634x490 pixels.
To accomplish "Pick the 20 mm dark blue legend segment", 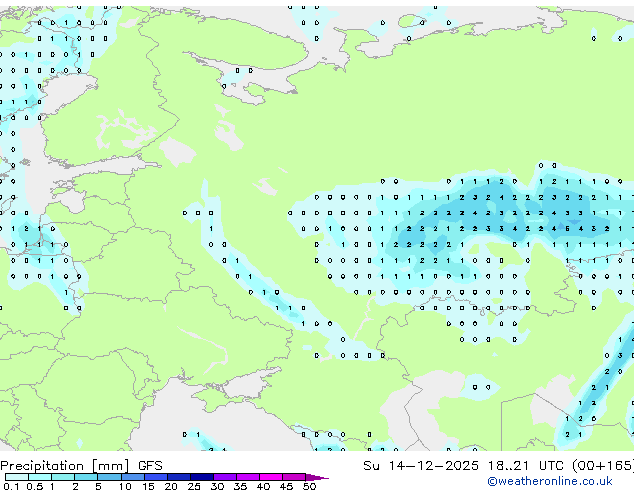I will 179,477.
